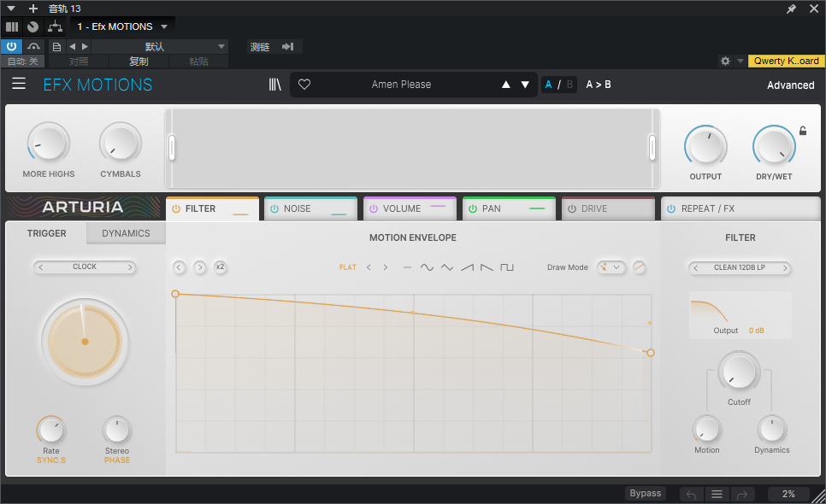Screen dimensions: 826x504
Task: Pin the plugin window
Action: pos(791,9)
